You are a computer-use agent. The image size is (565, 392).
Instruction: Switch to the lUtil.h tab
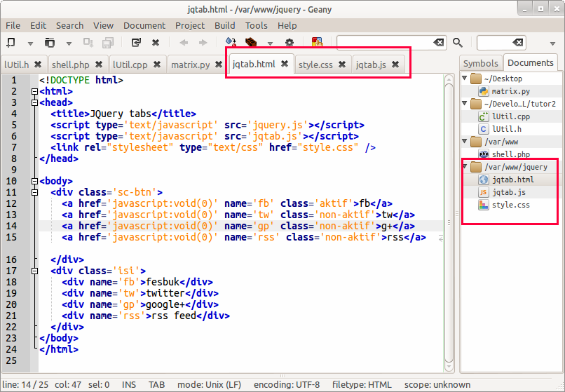(x=17, y=65)
